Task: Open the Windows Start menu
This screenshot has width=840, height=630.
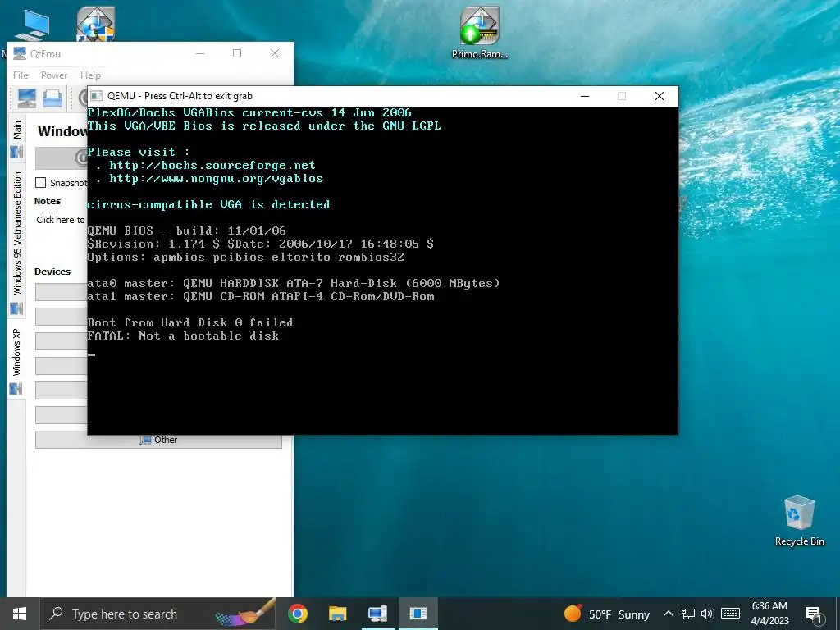Action: click(20, 614)
